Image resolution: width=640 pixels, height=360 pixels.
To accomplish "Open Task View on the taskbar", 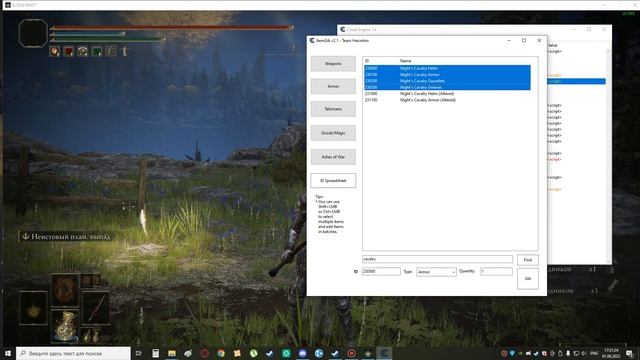I will pyautogui.click(x=139, y=353).
